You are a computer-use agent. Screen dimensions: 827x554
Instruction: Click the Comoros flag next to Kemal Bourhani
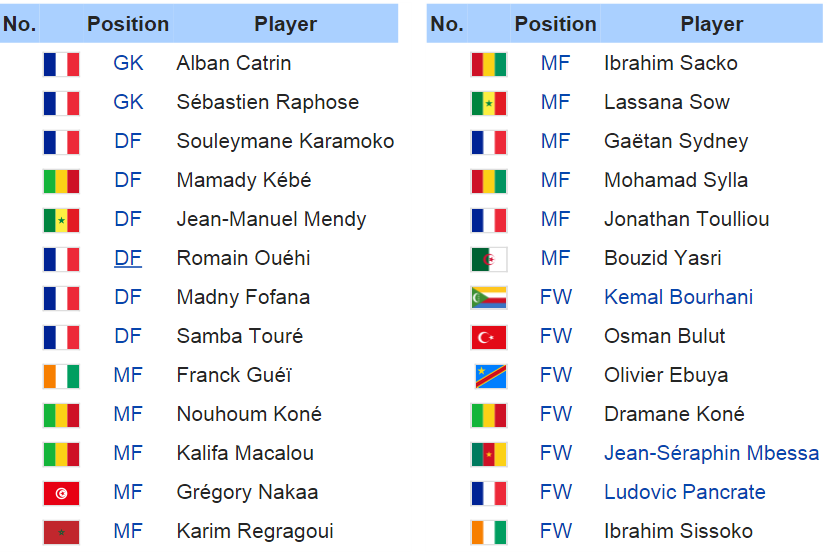click(489, 298)
